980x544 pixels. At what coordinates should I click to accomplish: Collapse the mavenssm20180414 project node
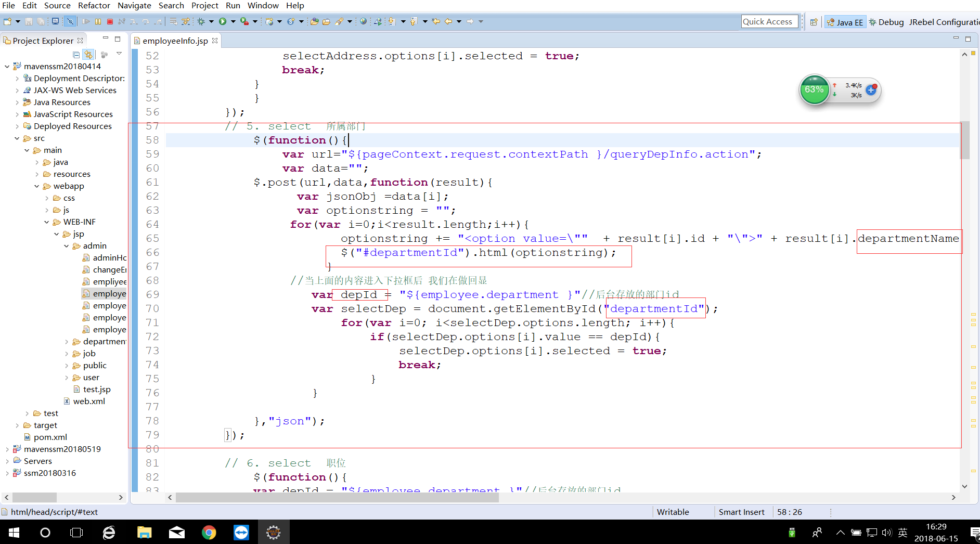click(7, 66)
